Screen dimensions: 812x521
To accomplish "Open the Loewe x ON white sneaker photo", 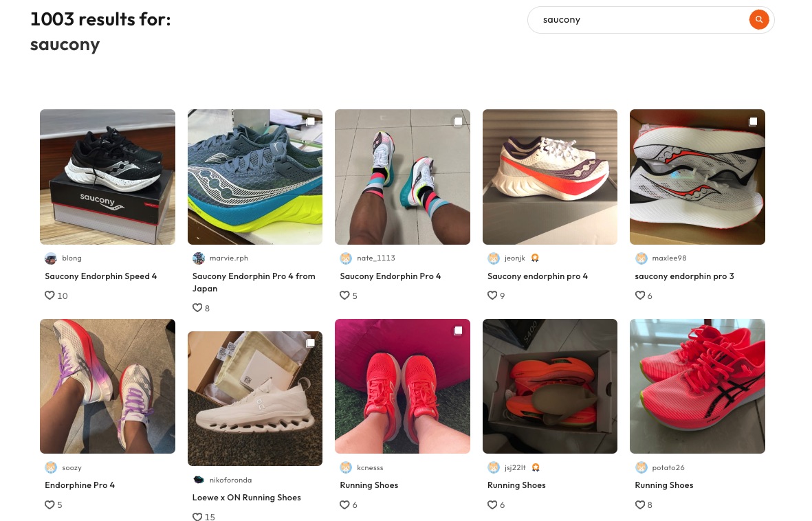I will coord(255,398).
